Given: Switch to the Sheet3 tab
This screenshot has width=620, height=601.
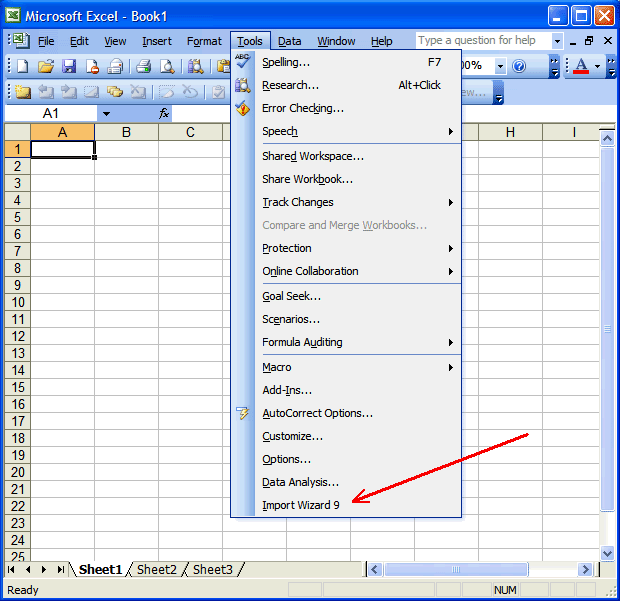Looking at the screenshot, I should 213,569.
